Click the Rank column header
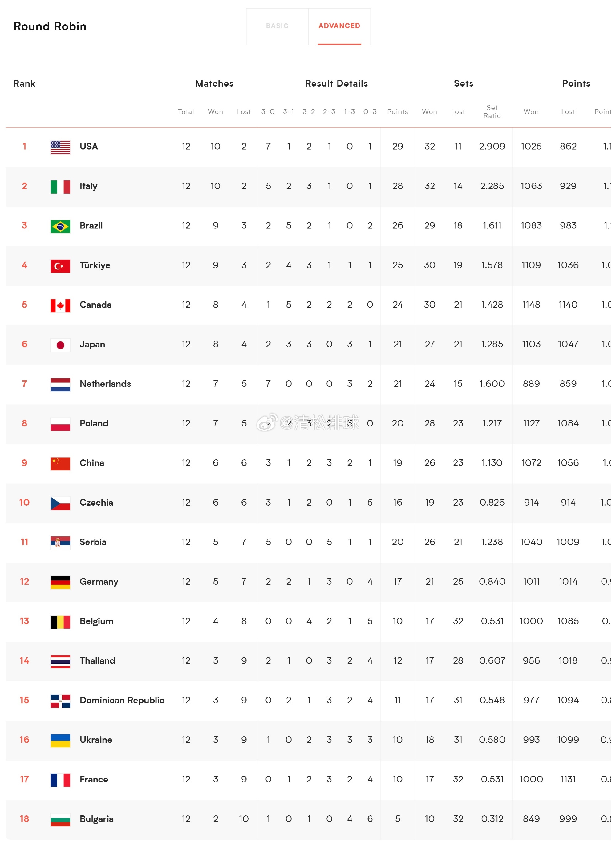Viewport: 616px width, 844px height. (24, 83)
